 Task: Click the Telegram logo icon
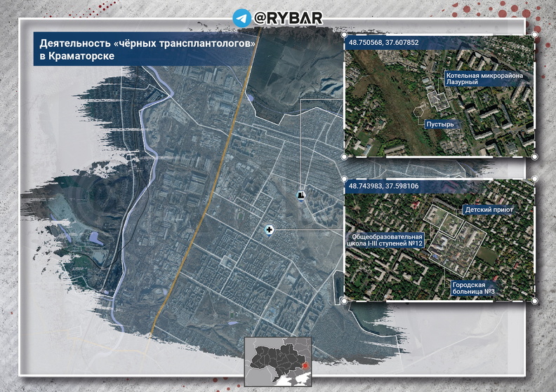click(242, 18)
